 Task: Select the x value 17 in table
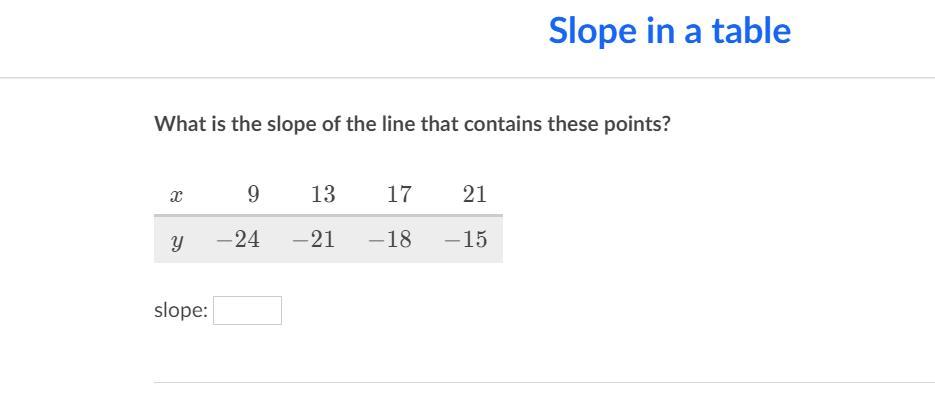(x=399, y=194)
